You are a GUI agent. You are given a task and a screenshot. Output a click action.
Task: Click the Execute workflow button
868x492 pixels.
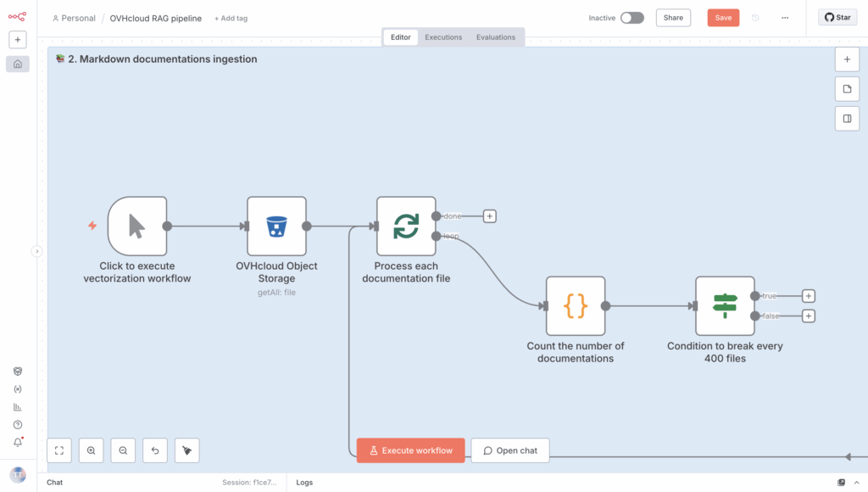click(410, 450)
